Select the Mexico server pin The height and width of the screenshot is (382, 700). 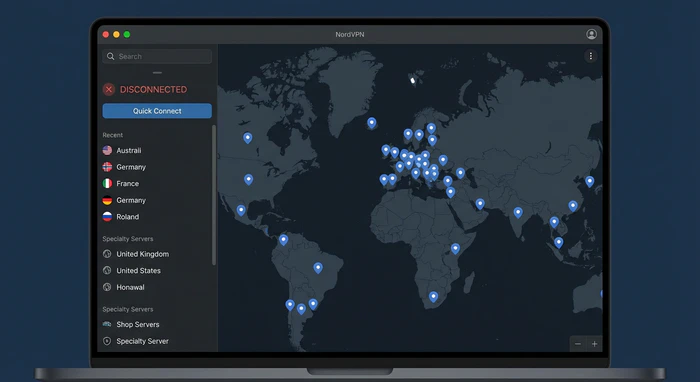(241, 210)
